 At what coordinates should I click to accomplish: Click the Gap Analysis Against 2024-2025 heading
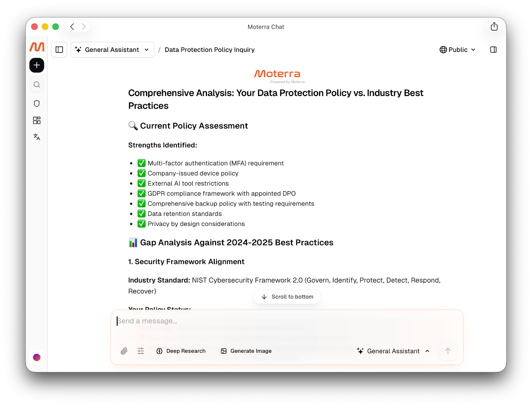(231, 242)
